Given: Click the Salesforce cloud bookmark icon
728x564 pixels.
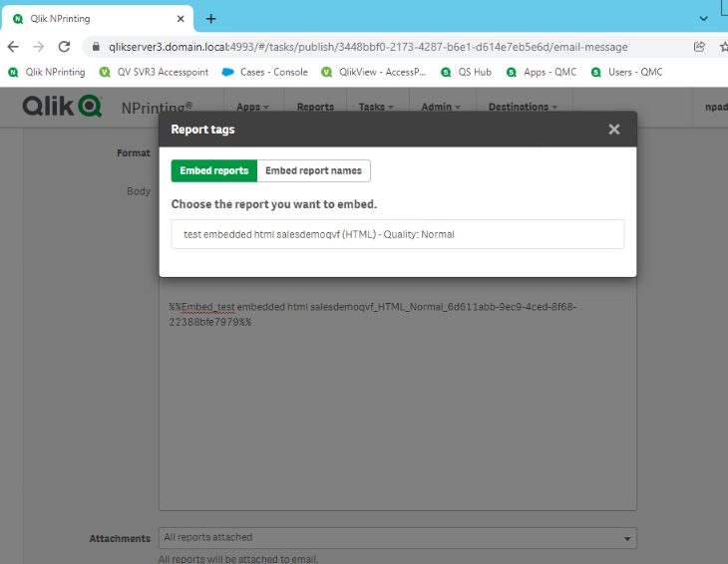Looking at the screenshot, I should (x=227, y=72).
